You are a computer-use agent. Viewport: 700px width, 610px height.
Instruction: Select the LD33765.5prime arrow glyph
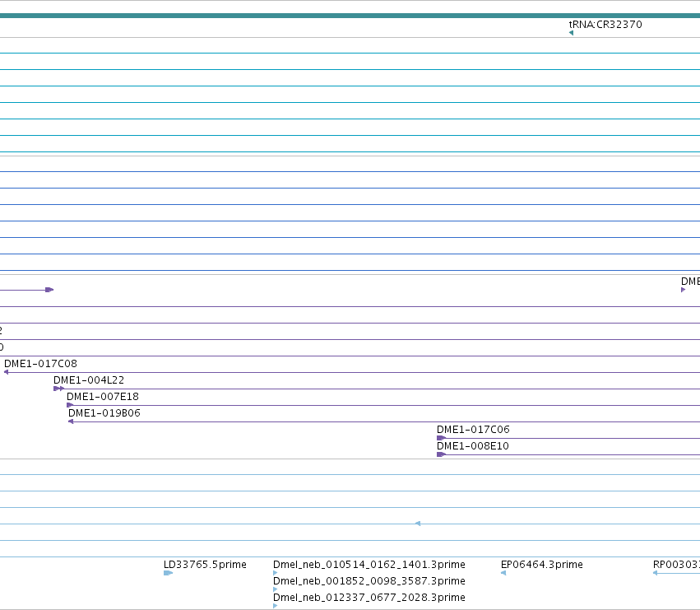[x=169, y=573]
